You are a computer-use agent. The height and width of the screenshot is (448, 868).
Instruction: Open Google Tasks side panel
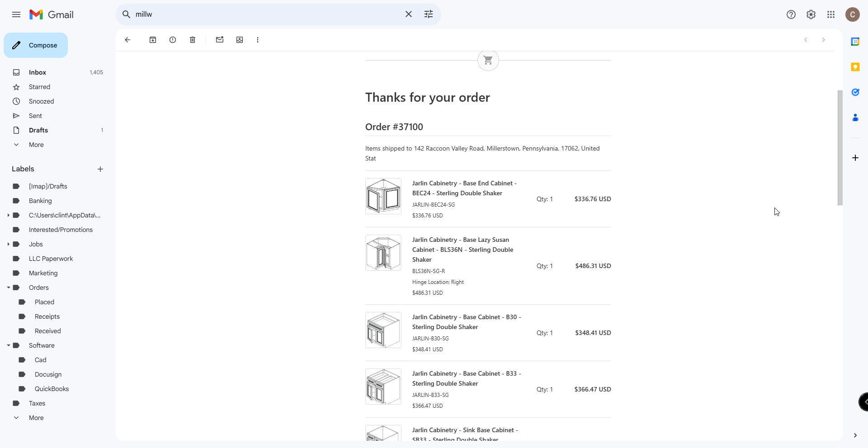click(x=855, y=92)
